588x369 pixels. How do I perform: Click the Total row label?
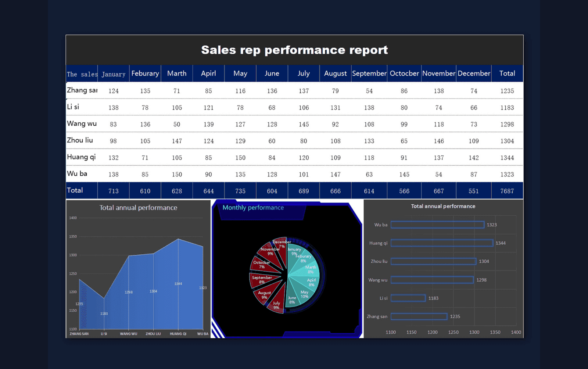pos(75,190)
